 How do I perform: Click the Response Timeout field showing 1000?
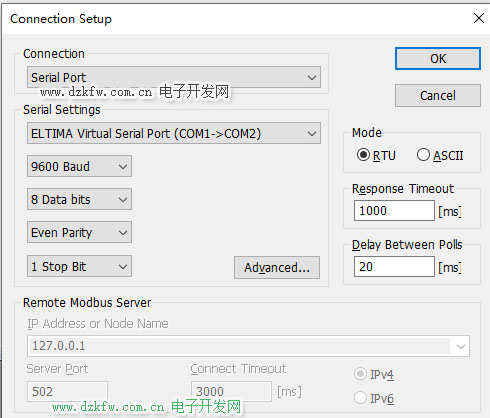point(394,211)
